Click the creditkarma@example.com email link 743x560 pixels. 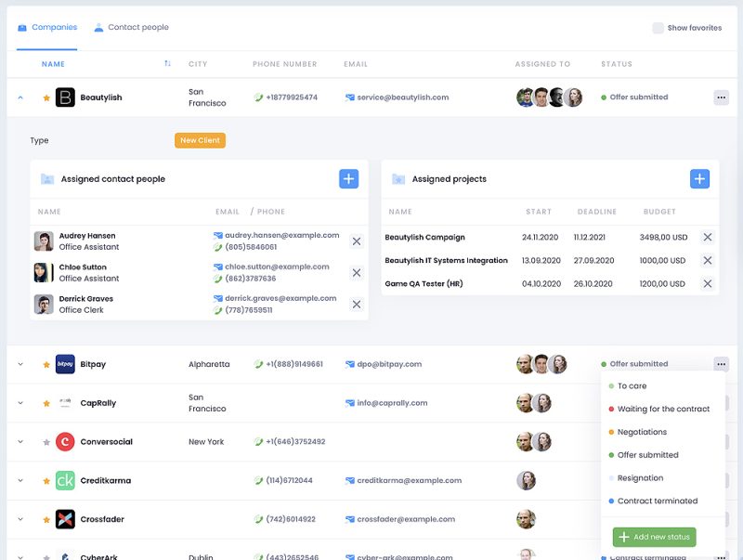(409, 480)
